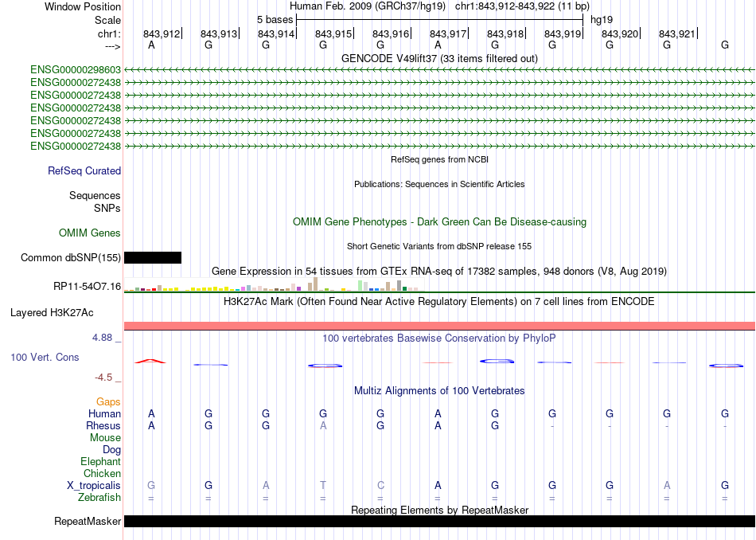756x540 pixels.
Task: Click the X_tropicalis T base
Action: (322, 486)
